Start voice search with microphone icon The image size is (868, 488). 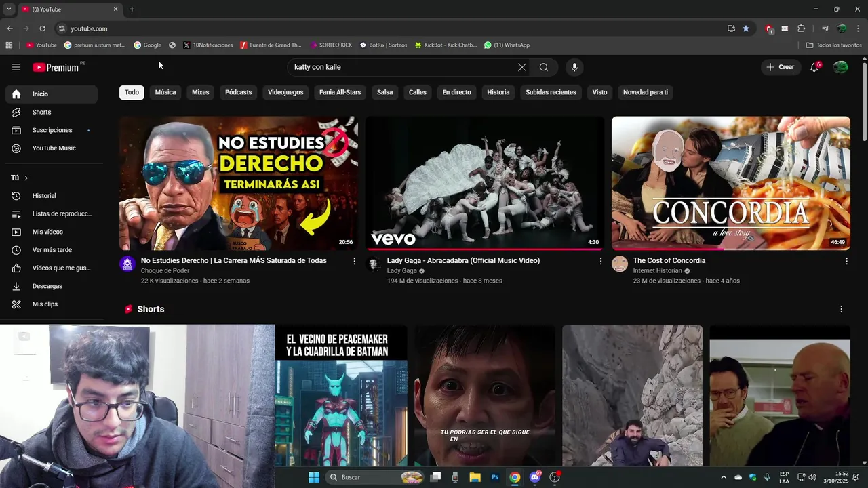point(574,67)
